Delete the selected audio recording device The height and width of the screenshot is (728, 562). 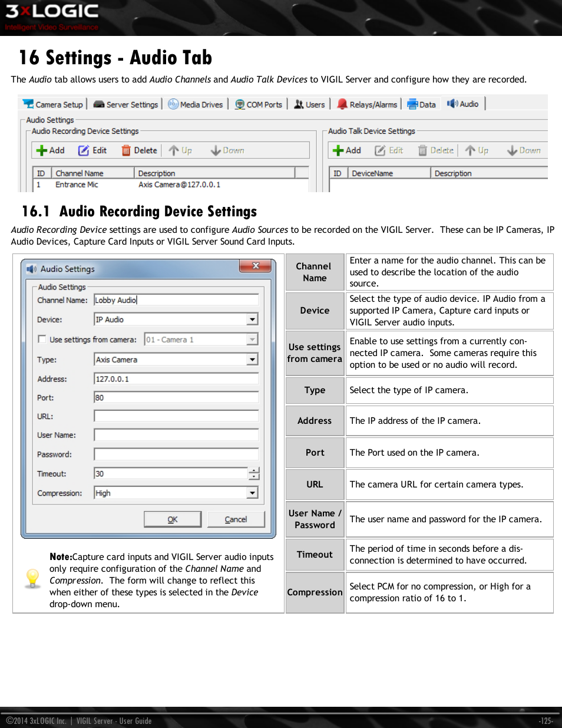point(140,150)
